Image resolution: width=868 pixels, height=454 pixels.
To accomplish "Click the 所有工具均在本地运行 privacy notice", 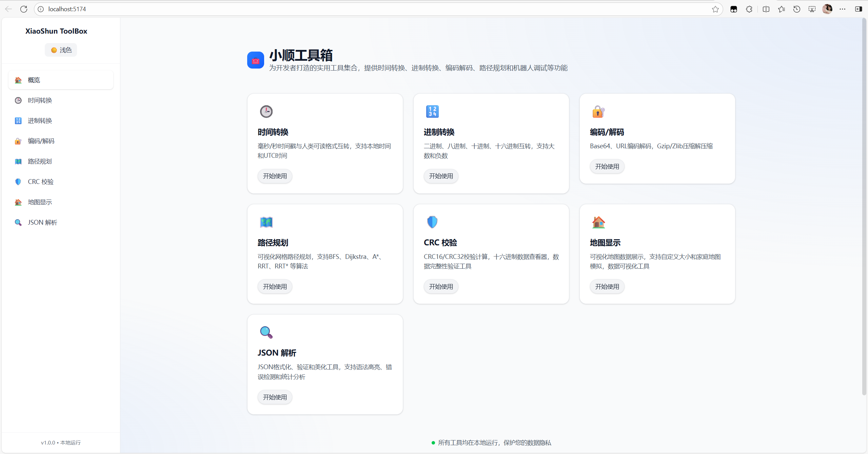I will click(491, 443).
